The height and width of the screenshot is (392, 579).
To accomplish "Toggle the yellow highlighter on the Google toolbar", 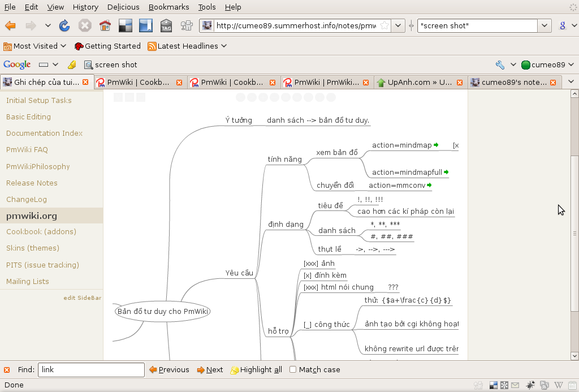I will pos(72,64).
